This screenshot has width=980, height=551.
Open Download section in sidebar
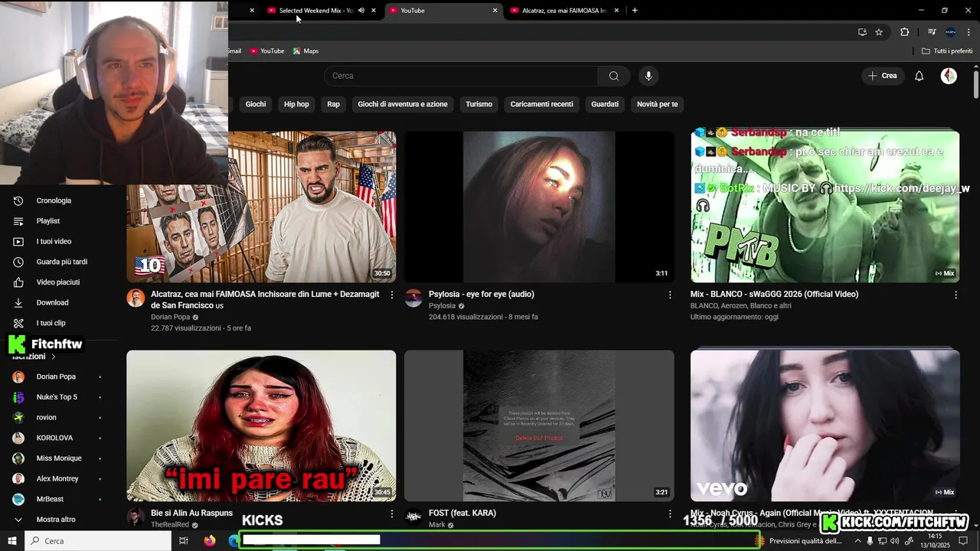(x=52, y=302)
